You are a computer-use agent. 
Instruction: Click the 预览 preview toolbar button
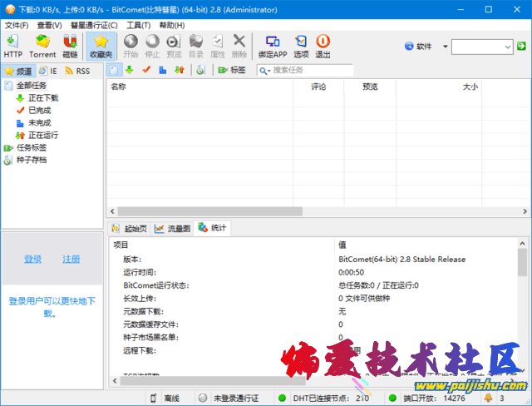[174, 46]
